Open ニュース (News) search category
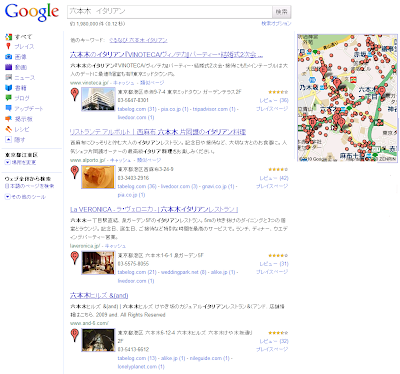This screenshot has width=400, height=374. pos(25,78)
